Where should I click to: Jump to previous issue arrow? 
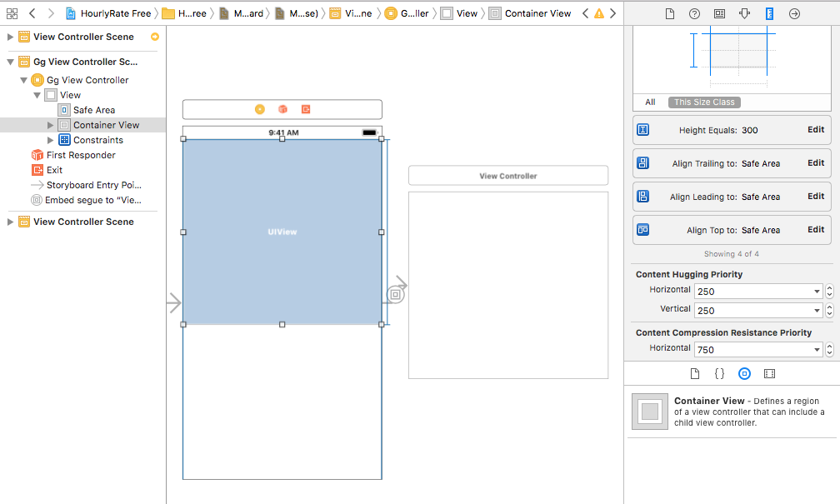pyautogui.click(x=586, y=13)
